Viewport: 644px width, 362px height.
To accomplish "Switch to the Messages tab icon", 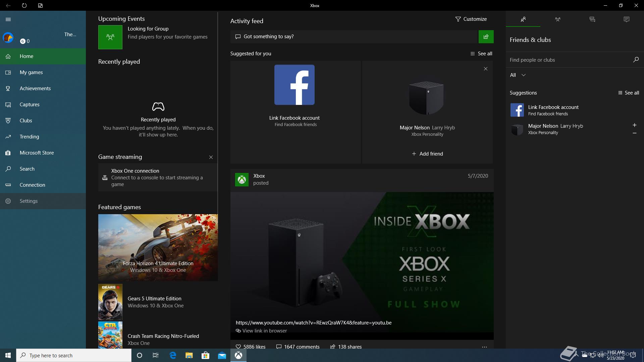I will 592,19.
